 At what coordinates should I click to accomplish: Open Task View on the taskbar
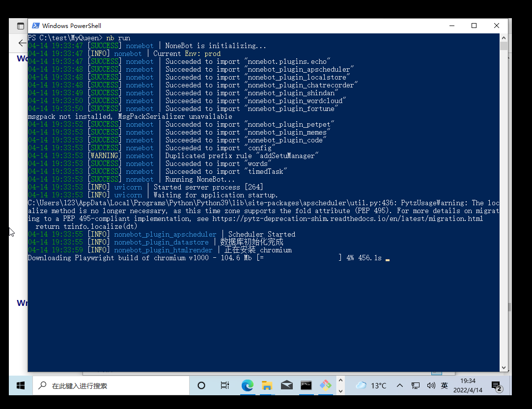click(224, 385)
